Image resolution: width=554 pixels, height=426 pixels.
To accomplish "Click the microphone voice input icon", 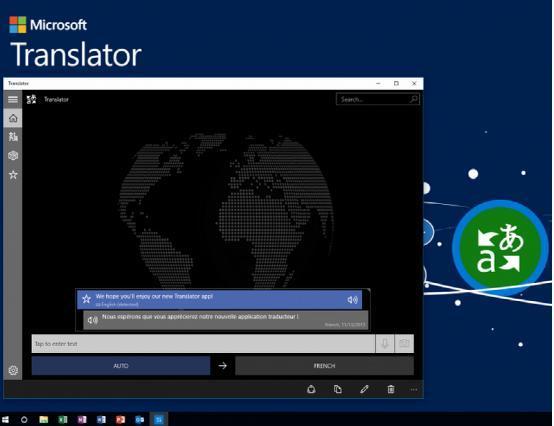I will [385, 344].
